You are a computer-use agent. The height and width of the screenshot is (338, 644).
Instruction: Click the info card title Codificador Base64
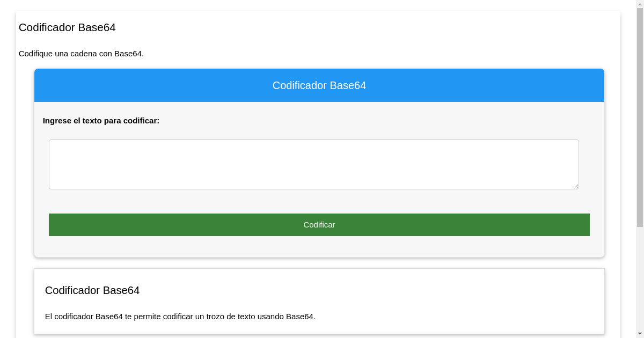92,290
